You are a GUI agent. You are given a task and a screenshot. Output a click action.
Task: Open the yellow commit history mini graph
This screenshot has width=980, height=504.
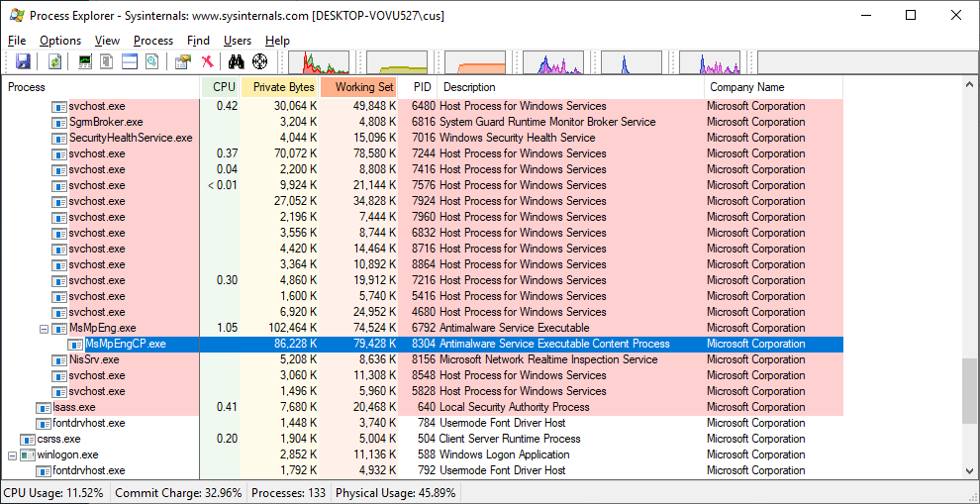(397, 62)
